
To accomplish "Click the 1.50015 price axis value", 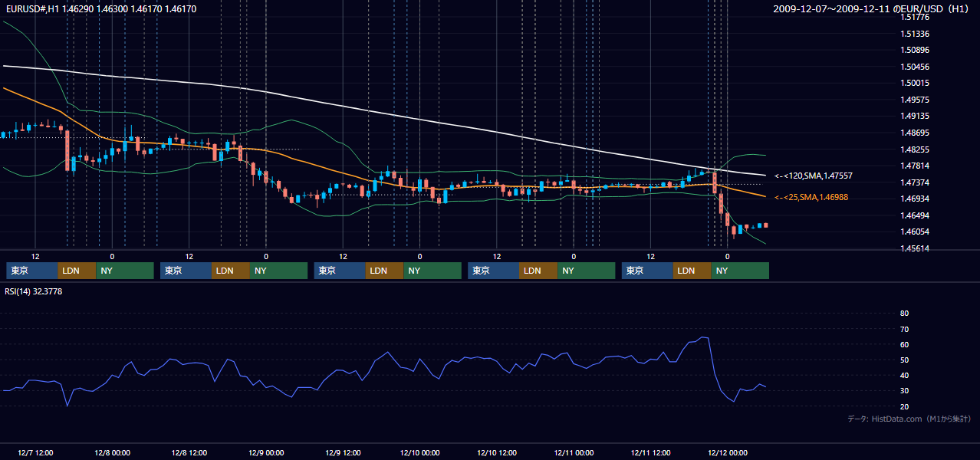I will (915, 83).
